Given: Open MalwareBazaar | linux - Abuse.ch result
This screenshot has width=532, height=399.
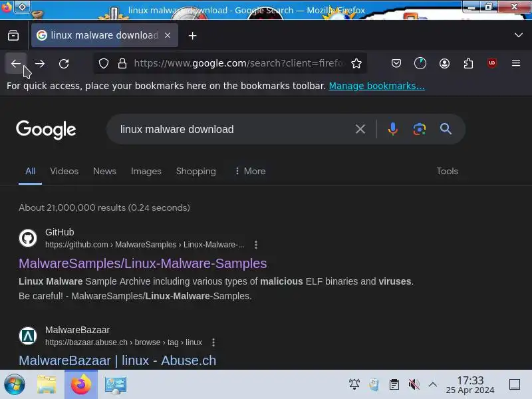Looking at the screenshot, I should [118, 360].
